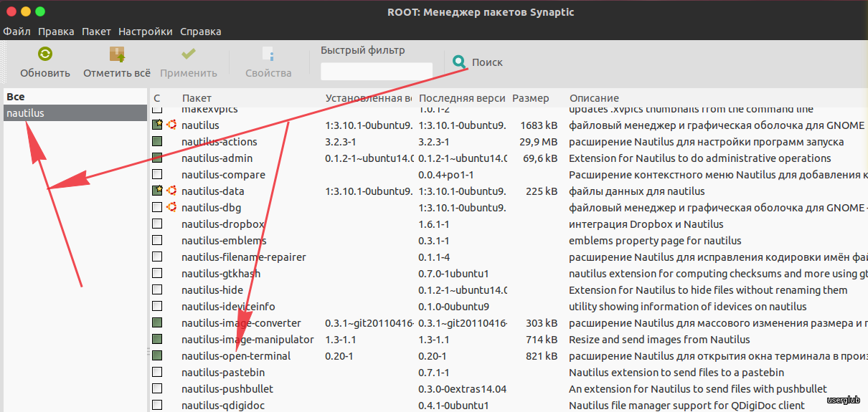Open the Пакет menu
The image size is (868, 412).
click(96, 32)
